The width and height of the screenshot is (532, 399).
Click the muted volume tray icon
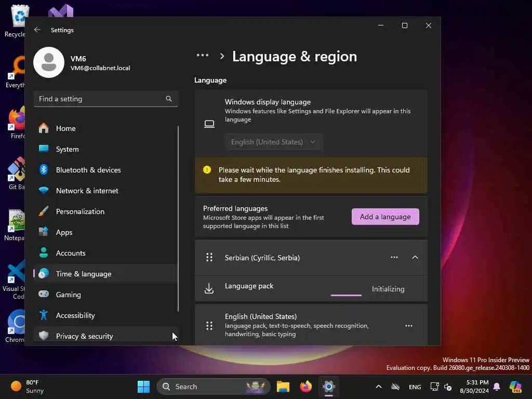[x=448, y=387]
